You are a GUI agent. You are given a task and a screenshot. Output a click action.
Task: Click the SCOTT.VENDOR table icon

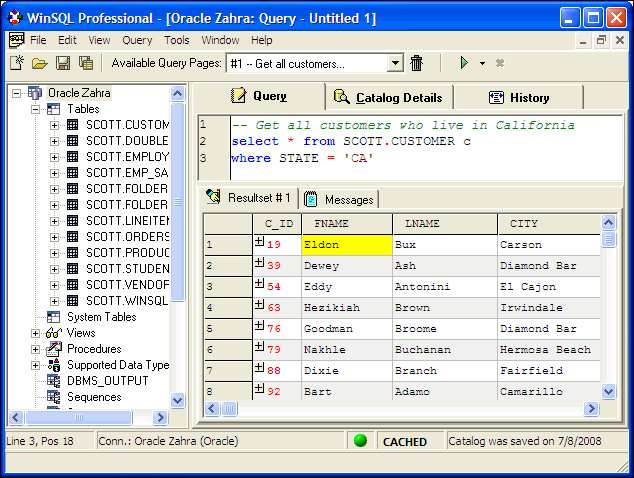72,285
